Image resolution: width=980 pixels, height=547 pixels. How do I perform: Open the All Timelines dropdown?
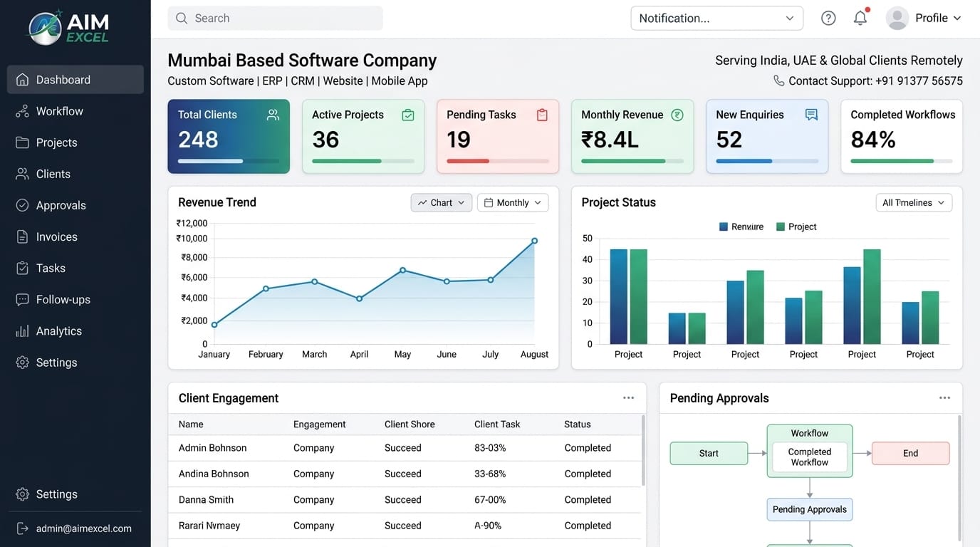pyautogui.click(x=914, y=203)
